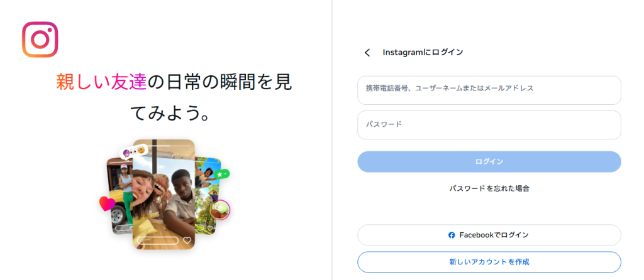
Task: Click the circular ice cream story avatar
Action: click(x=220, y=210)
